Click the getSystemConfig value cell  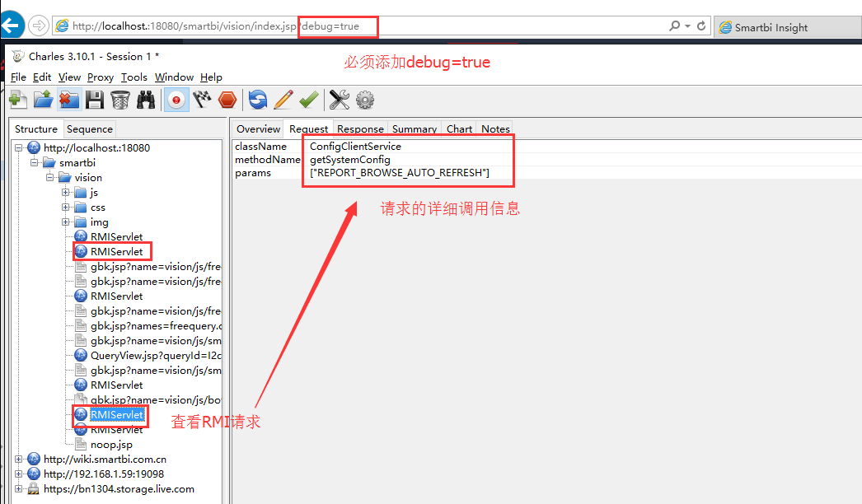pos(349,160)
